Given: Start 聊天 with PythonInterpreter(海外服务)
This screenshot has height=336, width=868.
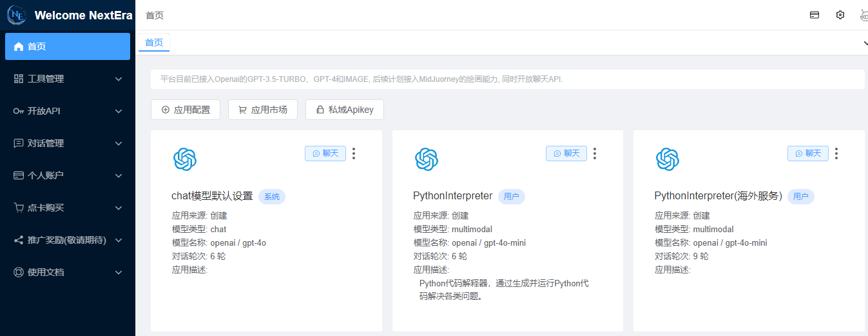Looking at the screenshot, I should [x=807, y=153].
